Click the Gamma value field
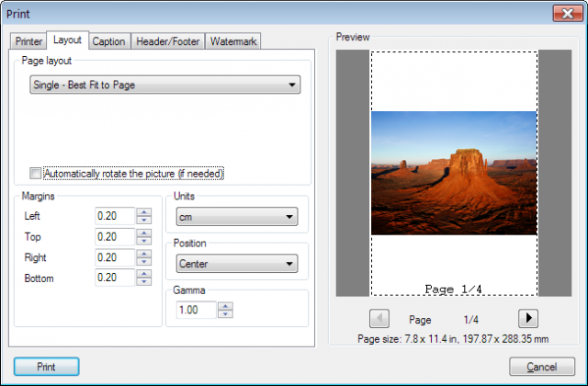Screen dimensions: 588x386 coord(196,310)
